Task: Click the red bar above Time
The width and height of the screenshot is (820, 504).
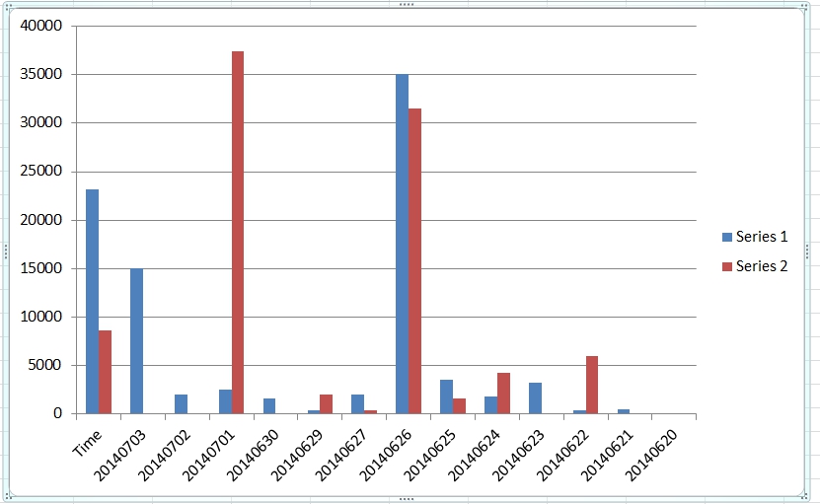Action: coord(105,372)
